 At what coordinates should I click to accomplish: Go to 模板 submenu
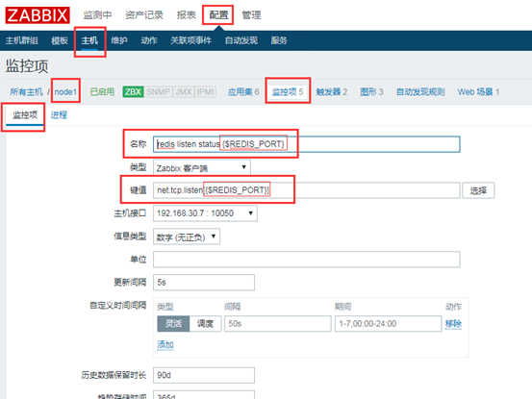[x=60, y=40]
